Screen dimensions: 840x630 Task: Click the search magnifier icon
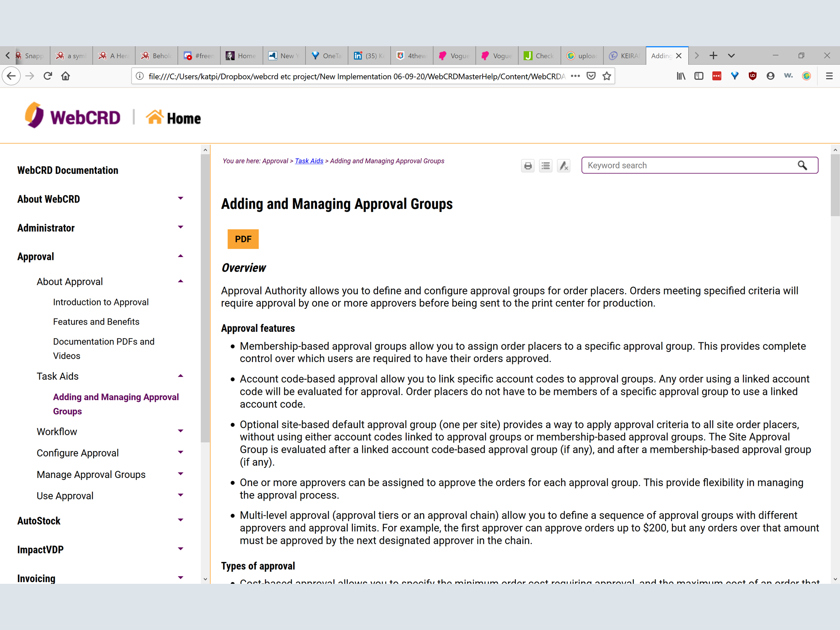[x=802, y=165]
